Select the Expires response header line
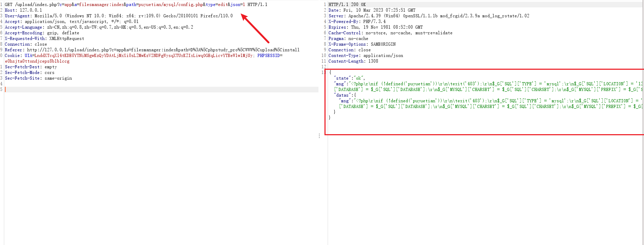The image size is (644, 245). [x=375, y=27]
